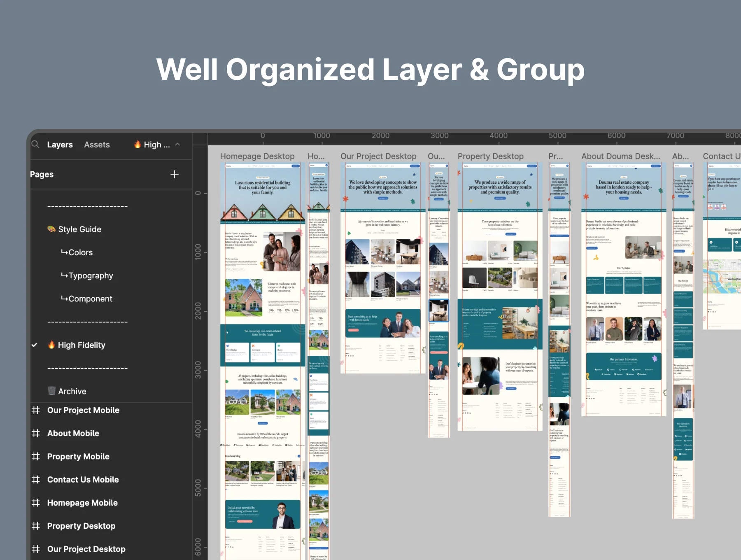The height and width of the screenshot is (560, 741).
Task: Click the frame icon beside About Mobile
Action: click(x=36, y=433)
